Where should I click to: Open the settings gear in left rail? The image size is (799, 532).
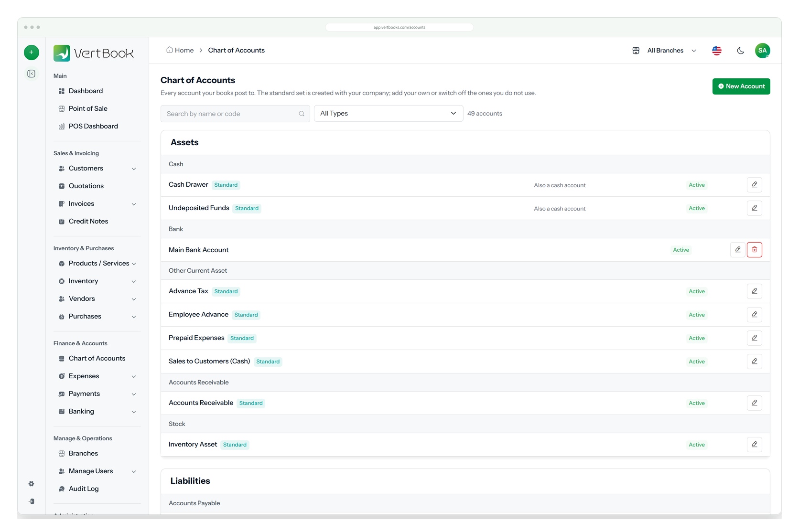click(x=32, y=484)
